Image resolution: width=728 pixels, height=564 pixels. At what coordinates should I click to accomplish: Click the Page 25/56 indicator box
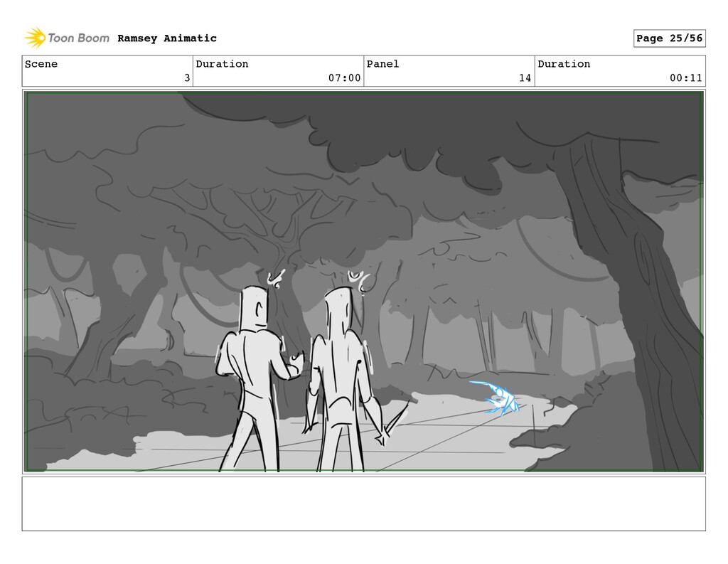(670, 38)
